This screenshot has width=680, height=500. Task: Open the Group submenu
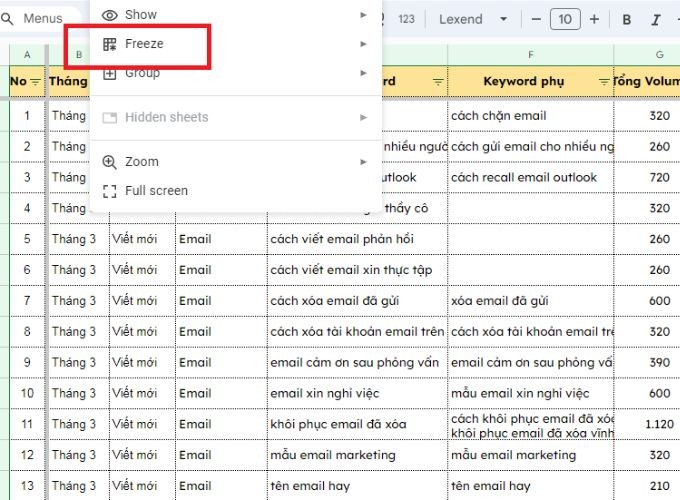point(235,73)
